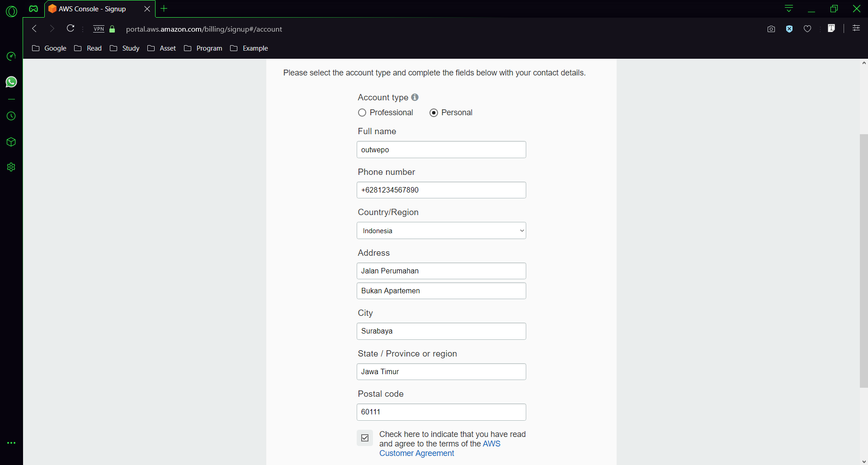Select the Personal account type
Screen dimensions: 868x465
[434, 113]
